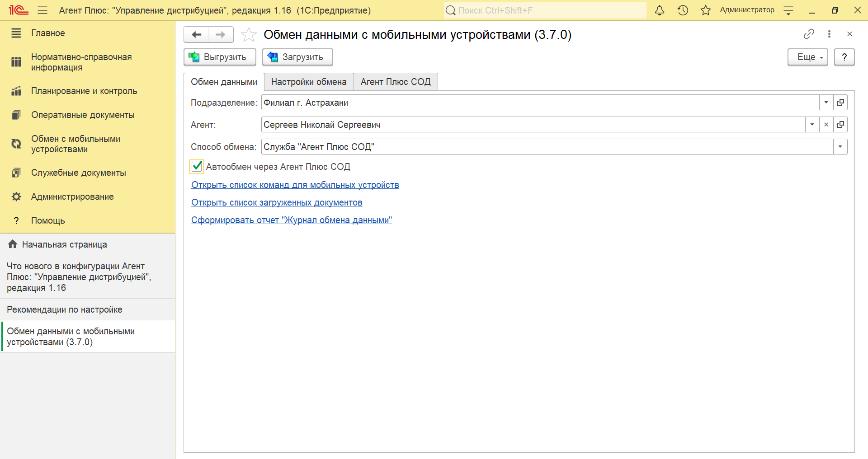Click the exchange arrows sidebar icon

16,144
